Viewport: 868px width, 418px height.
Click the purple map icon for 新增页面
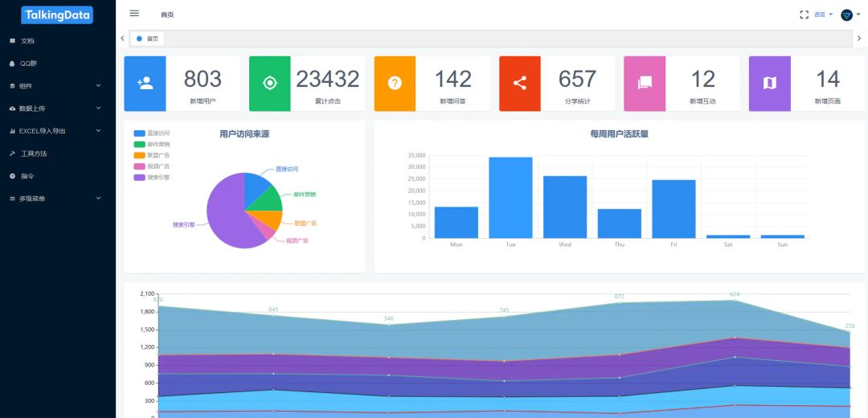(x=769, y=84)
